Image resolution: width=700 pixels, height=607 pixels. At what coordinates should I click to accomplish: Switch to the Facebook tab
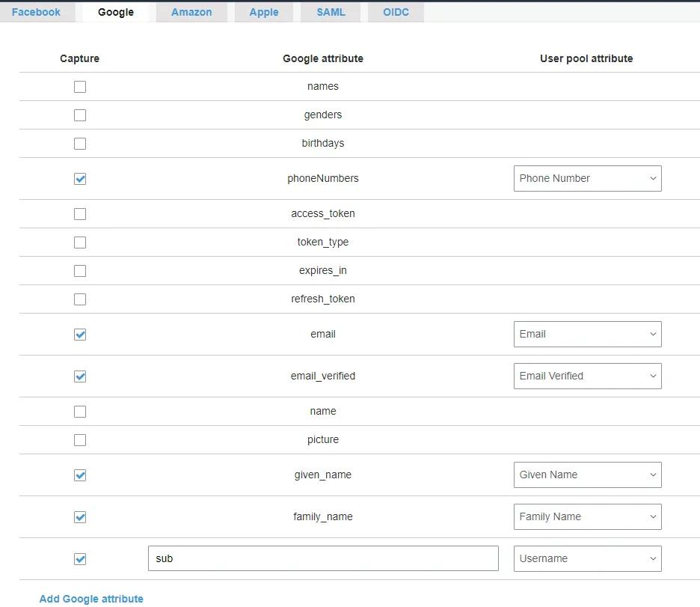tap(36, 12)
